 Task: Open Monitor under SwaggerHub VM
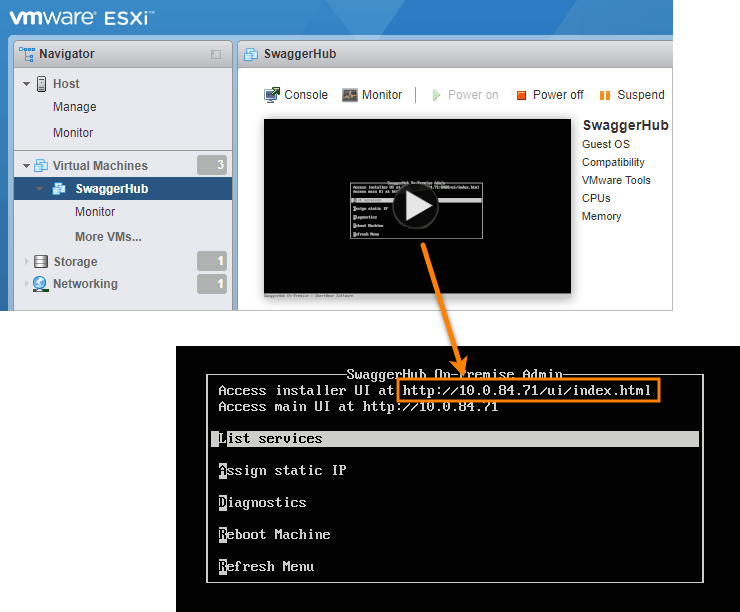95,212
